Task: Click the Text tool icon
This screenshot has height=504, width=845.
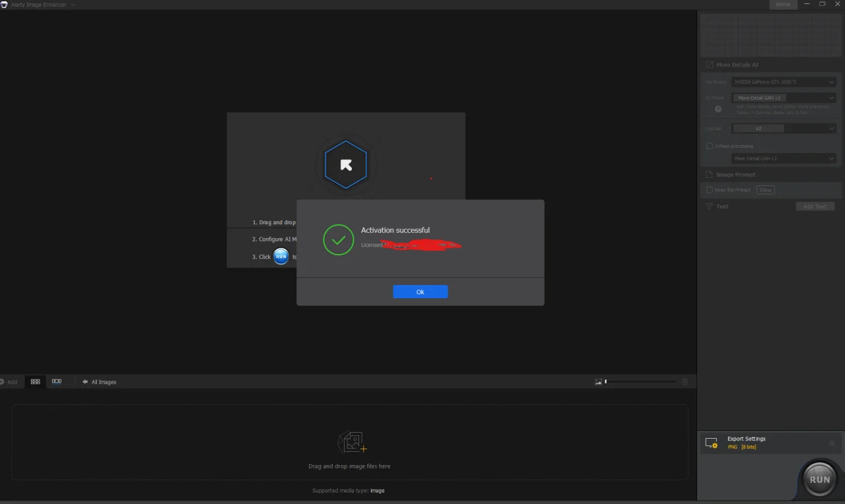Action: coord(709,206)
